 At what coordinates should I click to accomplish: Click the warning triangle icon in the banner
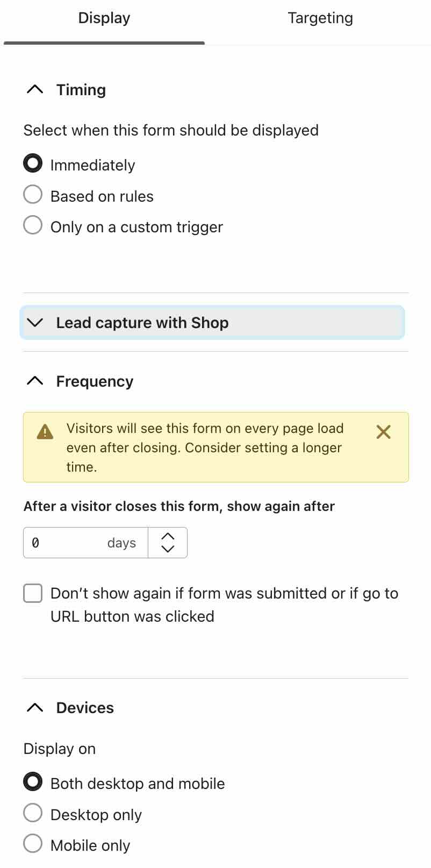[x=45, y=432]
